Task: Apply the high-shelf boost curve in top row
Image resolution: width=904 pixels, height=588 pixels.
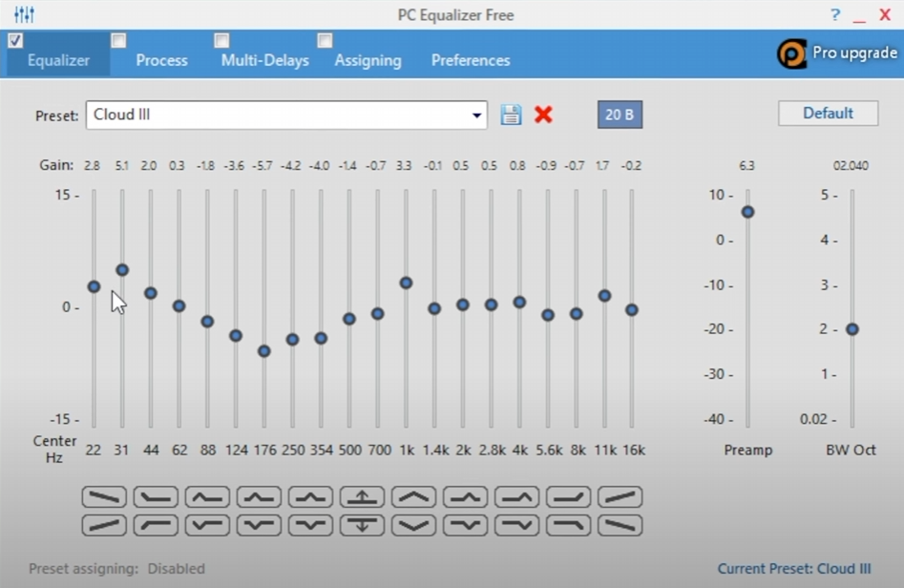Action: tap(568, 497)
